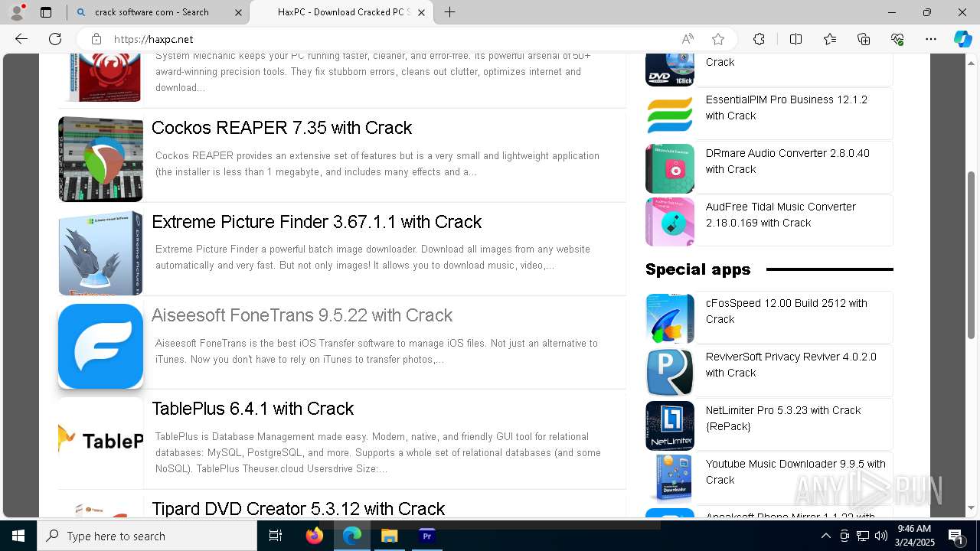Click the 9:46 AM taskbar clock
The image size is (980, 551).
(914, 536)
